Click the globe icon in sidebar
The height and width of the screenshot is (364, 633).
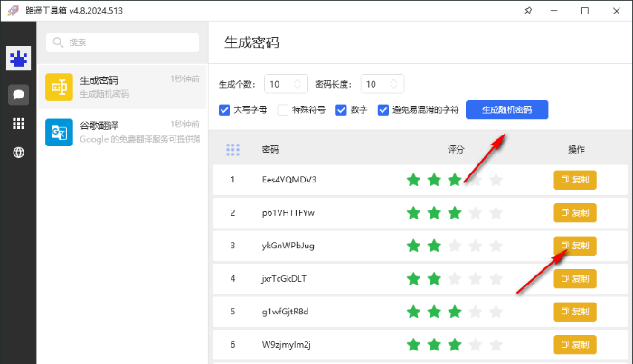click(x=18, y=153)
